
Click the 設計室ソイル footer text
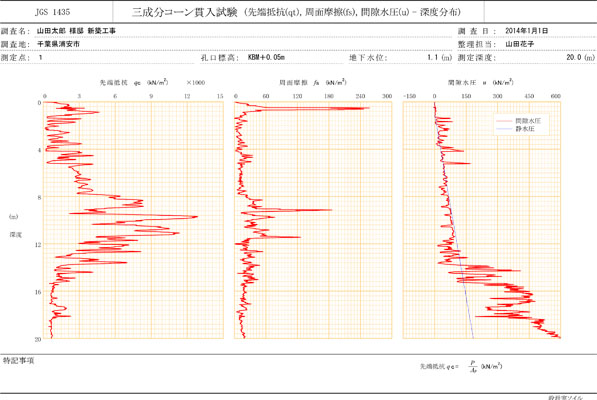click(565, 398)
